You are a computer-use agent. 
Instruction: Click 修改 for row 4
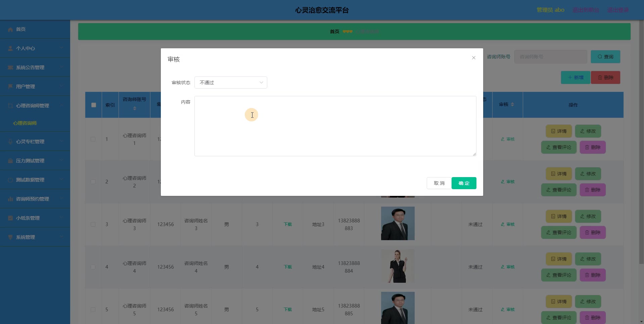tap(588, 259)
